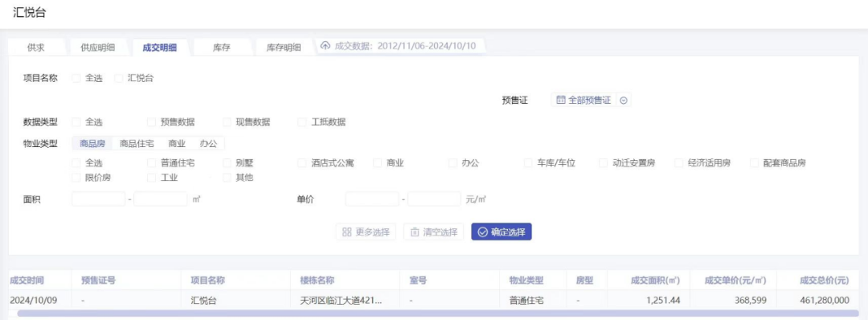
Task: Click the 确定选择 button
Action: click(x=502, y=232)
